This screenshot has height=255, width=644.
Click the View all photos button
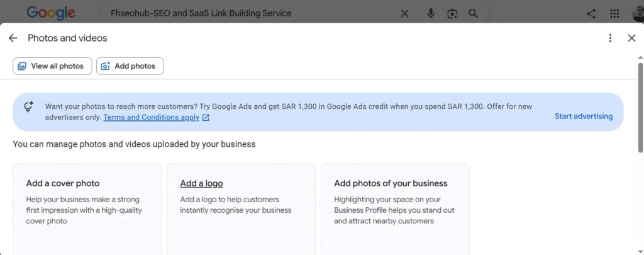click(x=52, y=66)
